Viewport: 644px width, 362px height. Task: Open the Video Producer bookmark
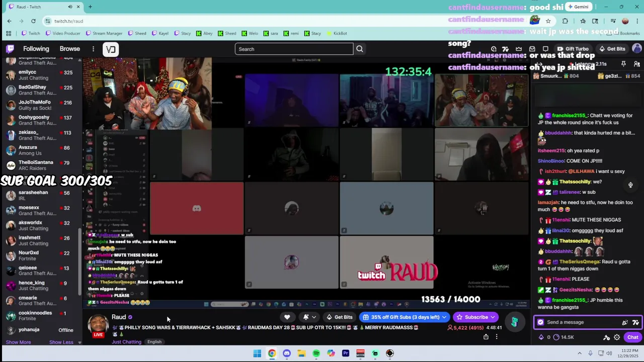[63, 33]
